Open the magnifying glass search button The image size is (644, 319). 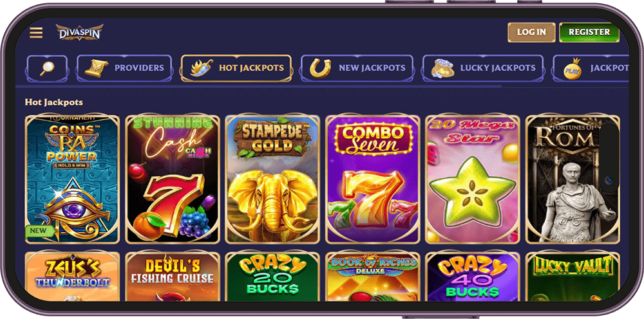point(47,68)
